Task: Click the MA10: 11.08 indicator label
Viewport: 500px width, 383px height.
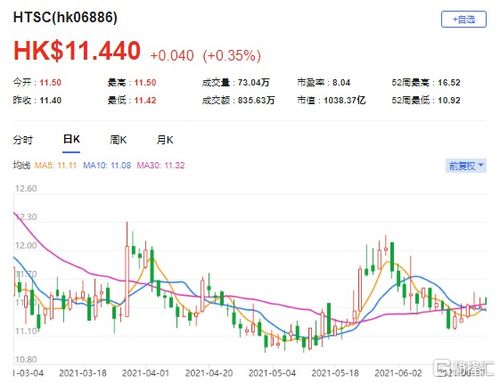Action: tap(107, 165)
